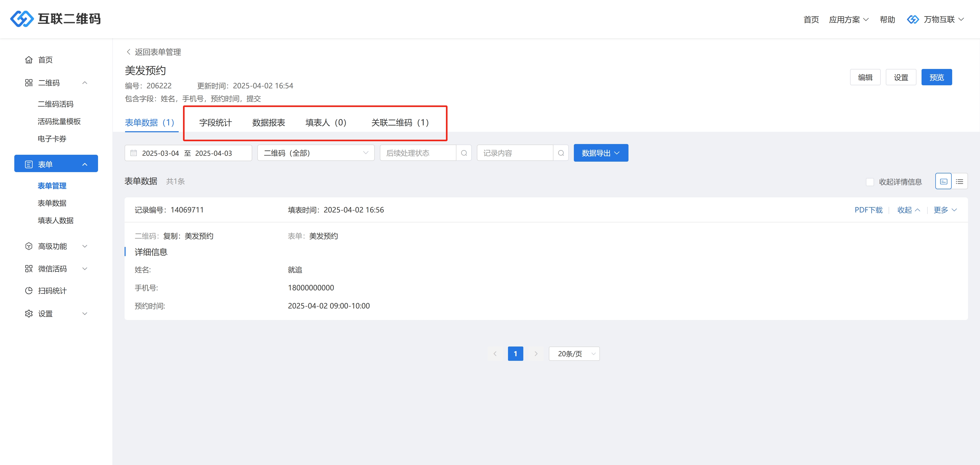Switch to the 字段统计 tab
Image resolution: width=980 pixels, height=465 pixels.
point(215,123)
